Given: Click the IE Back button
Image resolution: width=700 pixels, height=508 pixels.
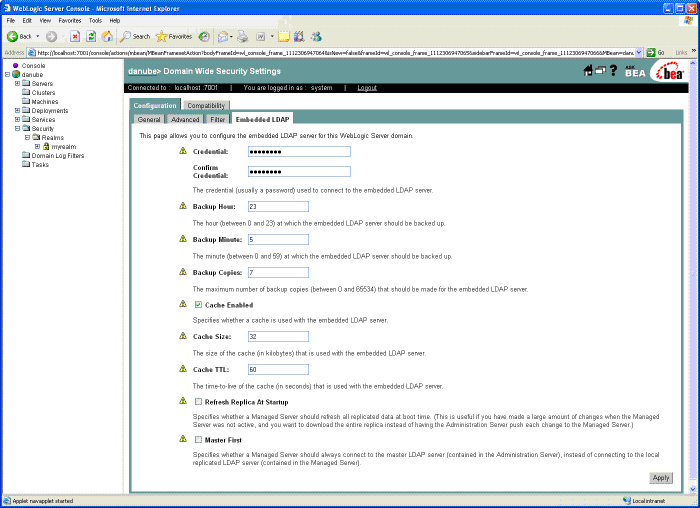Looking at the screenshot, I should point(19,37).
